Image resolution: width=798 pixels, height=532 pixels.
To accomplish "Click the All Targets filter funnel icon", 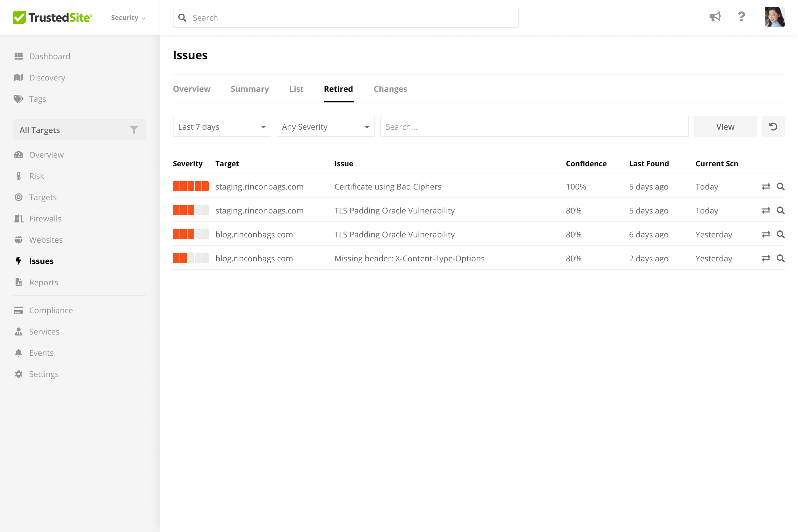I will coord(134,130).
